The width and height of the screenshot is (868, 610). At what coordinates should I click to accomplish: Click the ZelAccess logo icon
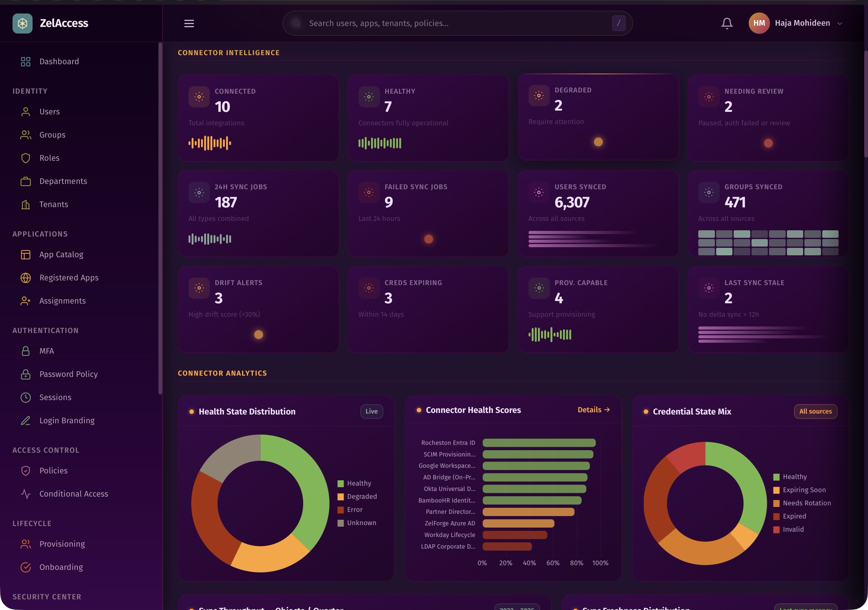(x=22, y=23)
